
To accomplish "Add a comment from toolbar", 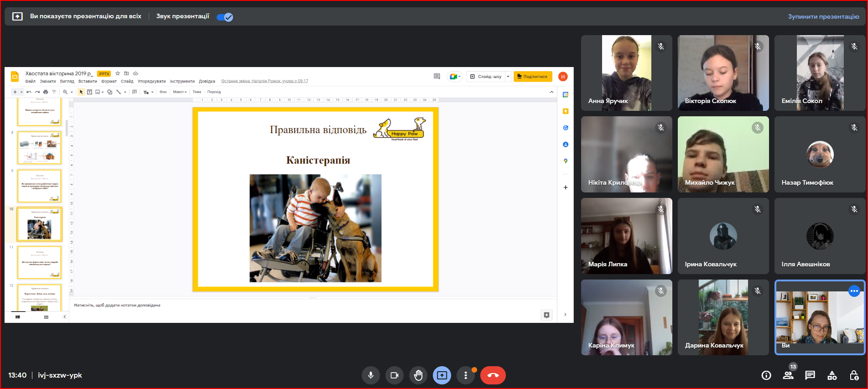I will click(135, 92).
